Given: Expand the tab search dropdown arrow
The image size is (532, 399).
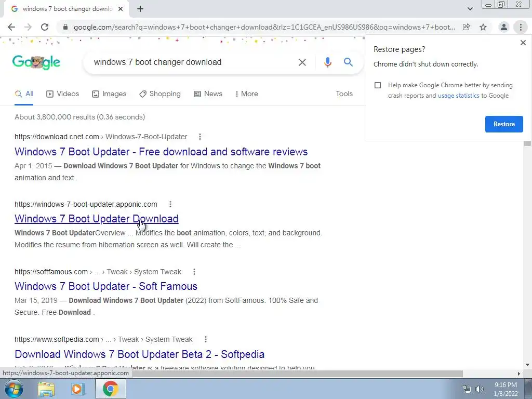Looking at the screenshot, I should pos(470,9).
